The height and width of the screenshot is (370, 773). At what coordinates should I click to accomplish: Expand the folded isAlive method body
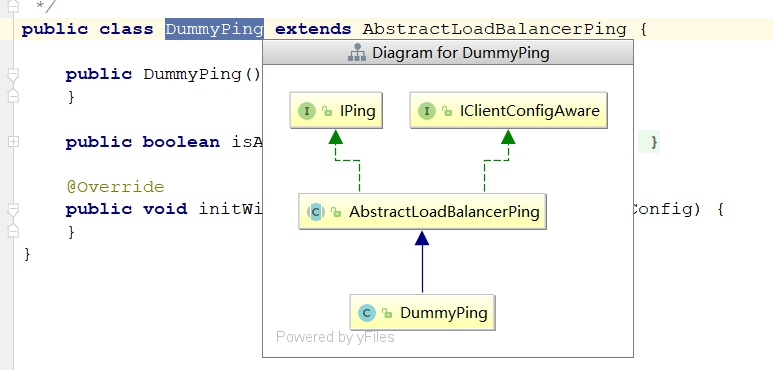coord(13,142)
